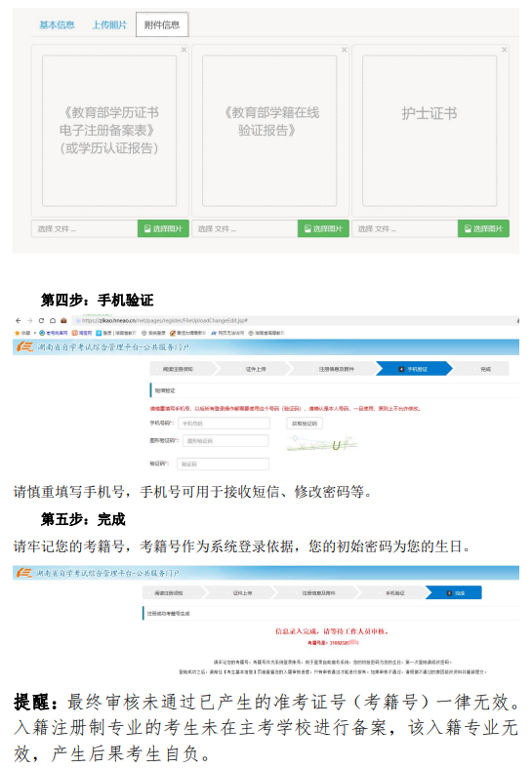This screenshot has height=768, width=532.
Task: Click the red phone number warning text
Action: click(x=285, y=408)
